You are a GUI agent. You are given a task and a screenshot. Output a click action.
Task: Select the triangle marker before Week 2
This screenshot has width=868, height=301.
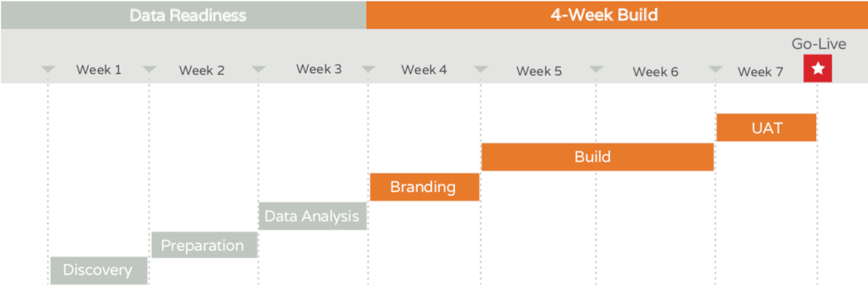(149, 69)
